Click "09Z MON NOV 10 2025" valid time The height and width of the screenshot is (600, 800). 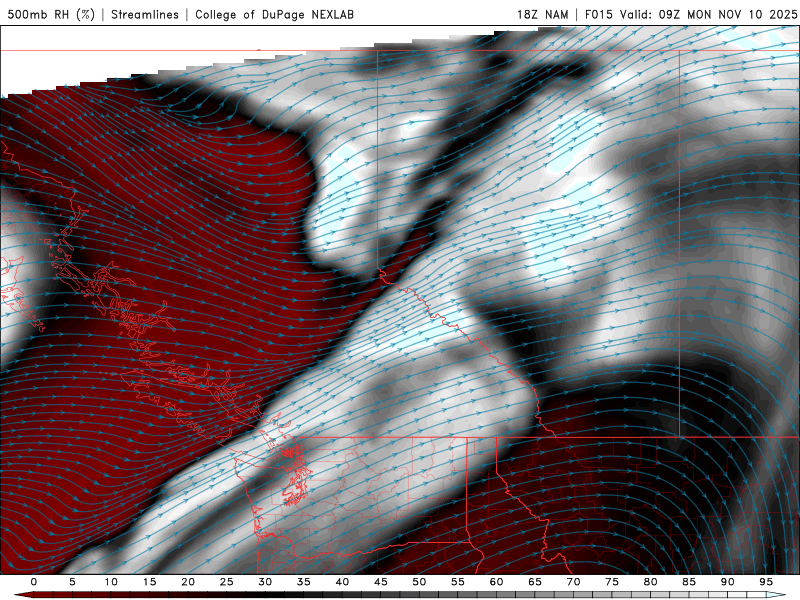coord(728,14)
